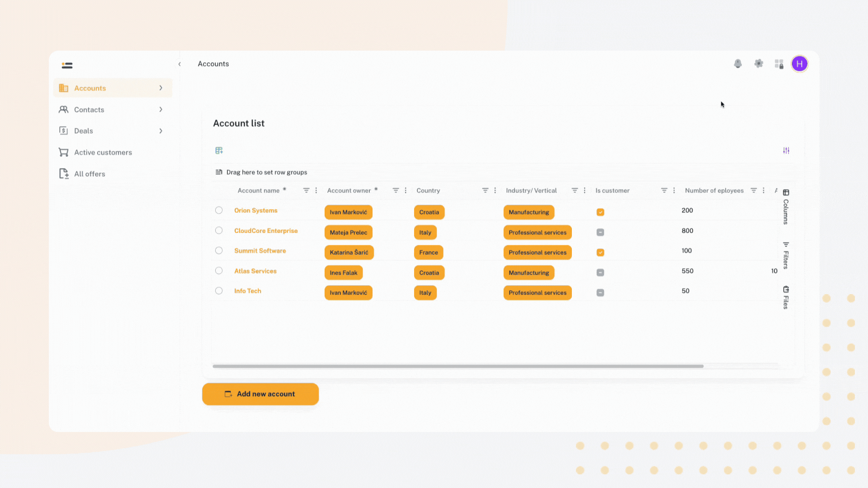This screenshot has width=868, height=488.
Task: Collapse the sidebar with the arrow
Action: [179, 64]
